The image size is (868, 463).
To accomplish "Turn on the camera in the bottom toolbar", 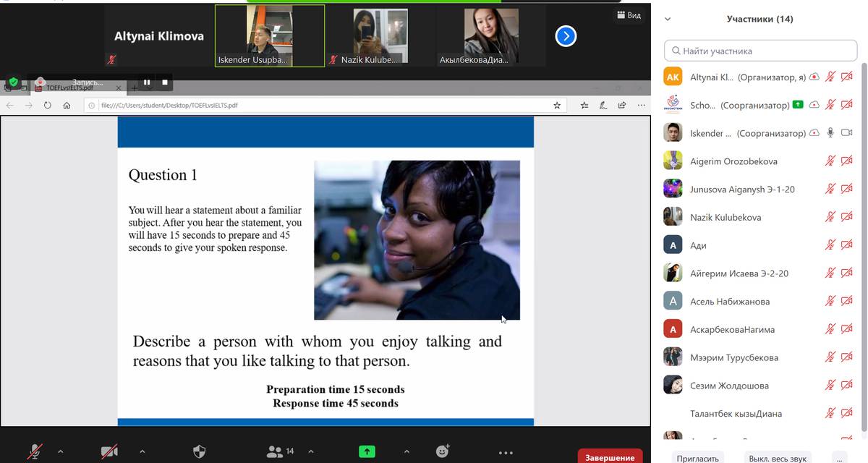I will click(109, 451).
